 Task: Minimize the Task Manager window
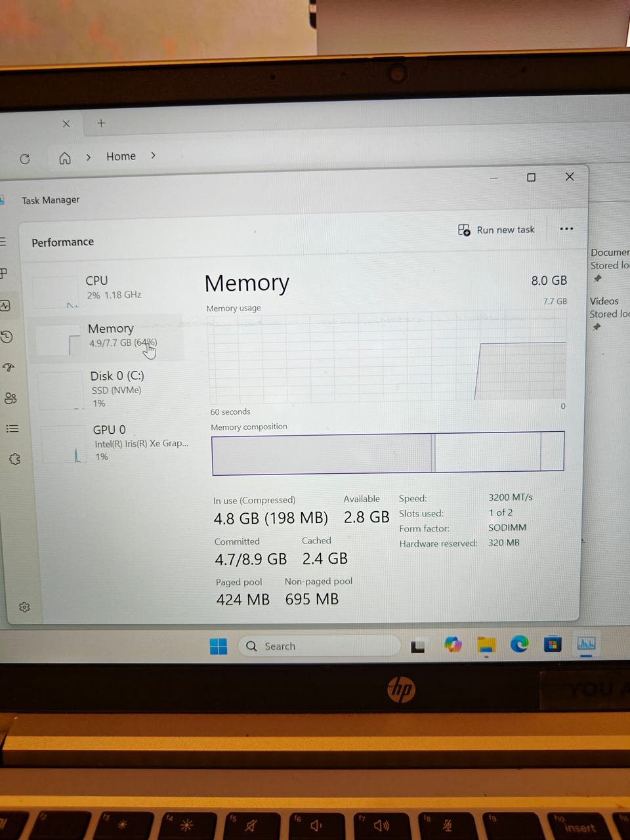(494, 178)
